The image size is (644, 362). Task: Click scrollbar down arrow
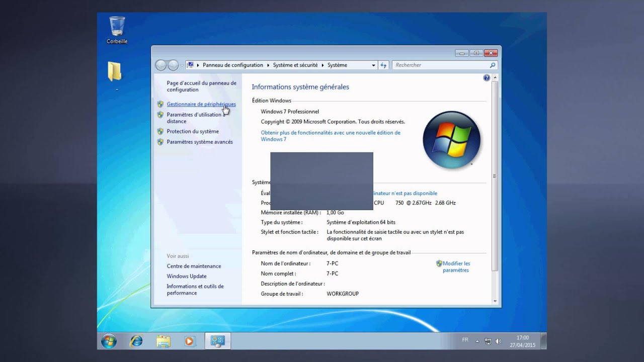click(x=495, y=301)
